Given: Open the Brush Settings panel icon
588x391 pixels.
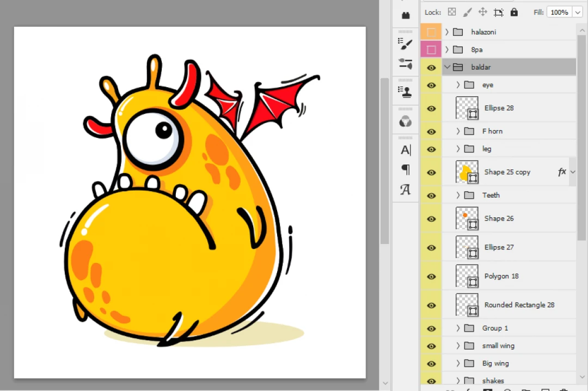Looking at the screenshot, I should pyautogui.click(x=406, y=44).
